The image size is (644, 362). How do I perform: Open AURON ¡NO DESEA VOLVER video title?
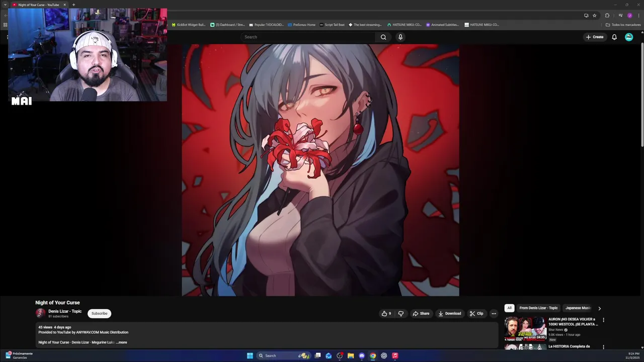(x=573, y=322)
